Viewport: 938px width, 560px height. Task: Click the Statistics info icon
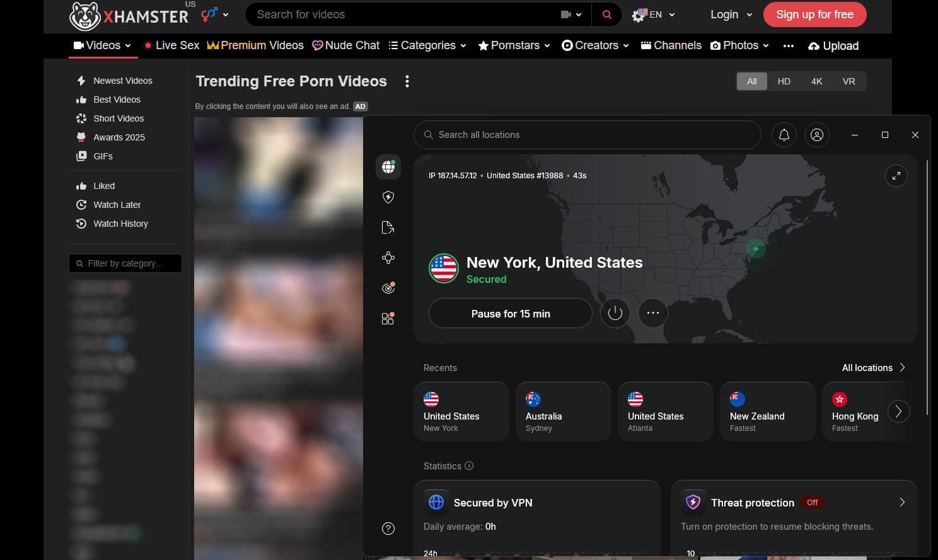(469, 466)
